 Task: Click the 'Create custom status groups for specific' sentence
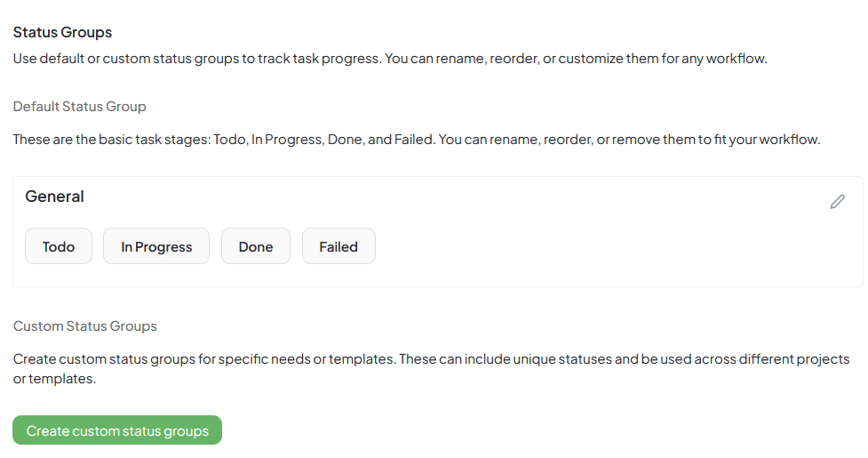tap(431, 359)
